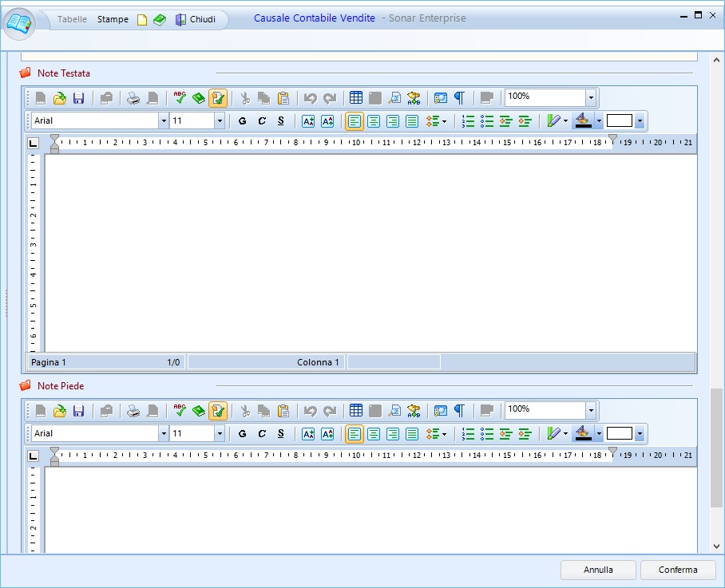
Task: Toggle underline (S) in Note Piede toolbar
Action: tap(281, 434)
